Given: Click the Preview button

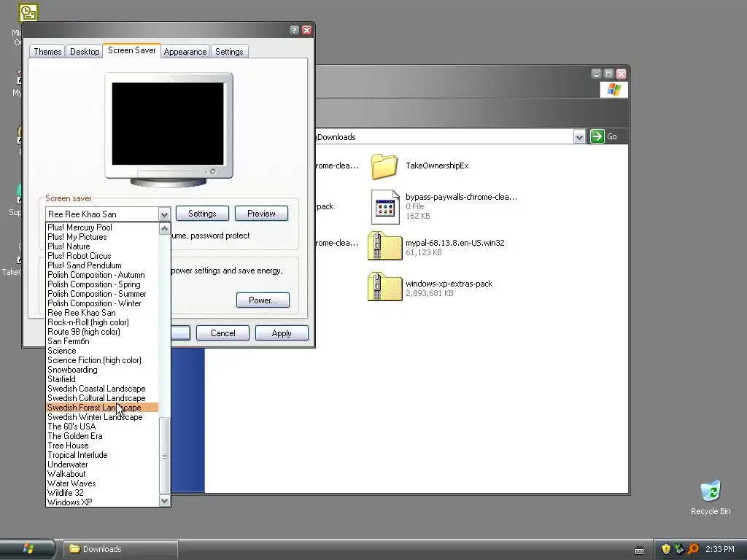Looking at the screenshot, I should click(261, 214).
